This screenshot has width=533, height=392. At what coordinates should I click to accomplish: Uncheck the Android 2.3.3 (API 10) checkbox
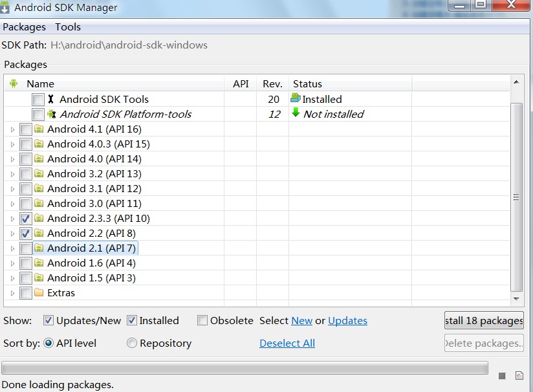(26, 219)
